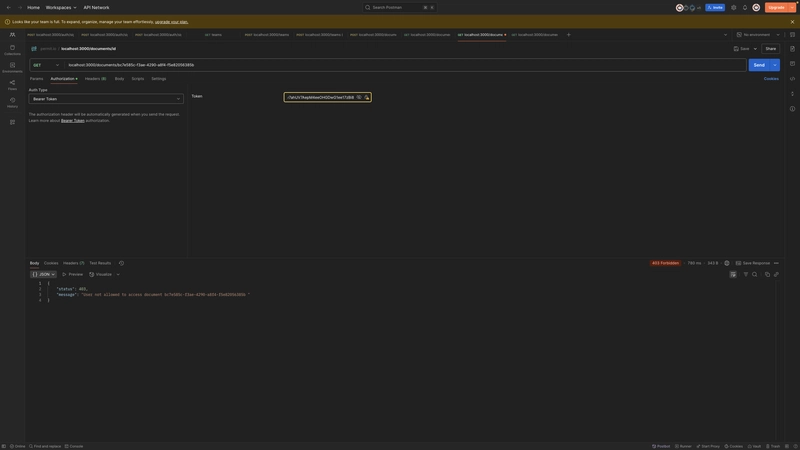This screenshot has height=450, width=800.
Task: Open Collections in the sidebar
Action: [x=12, y=49]
